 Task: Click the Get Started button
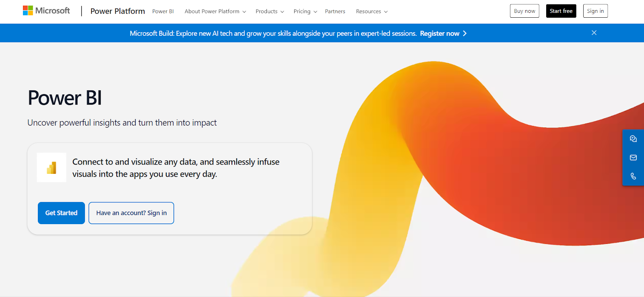pyautogui.click(x=61, y=213)
